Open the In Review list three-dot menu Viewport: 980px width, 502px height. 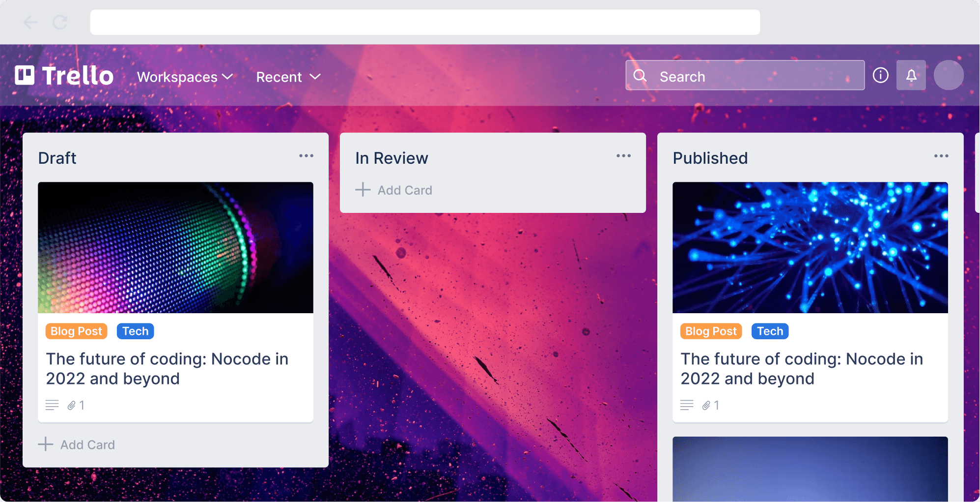[x=623, y=156]
